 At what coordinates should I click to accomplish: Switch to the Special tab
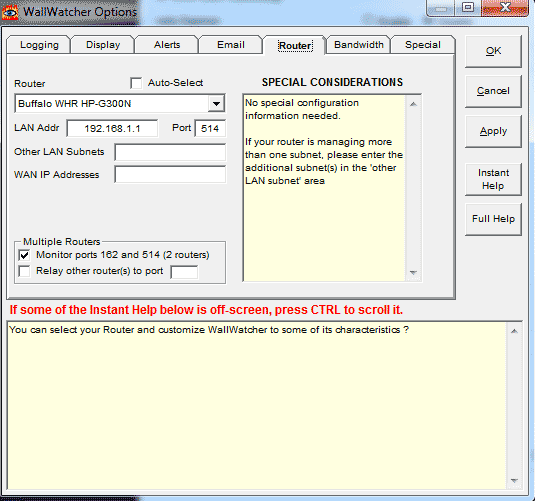pyautogui.click(x=423, y=45)
